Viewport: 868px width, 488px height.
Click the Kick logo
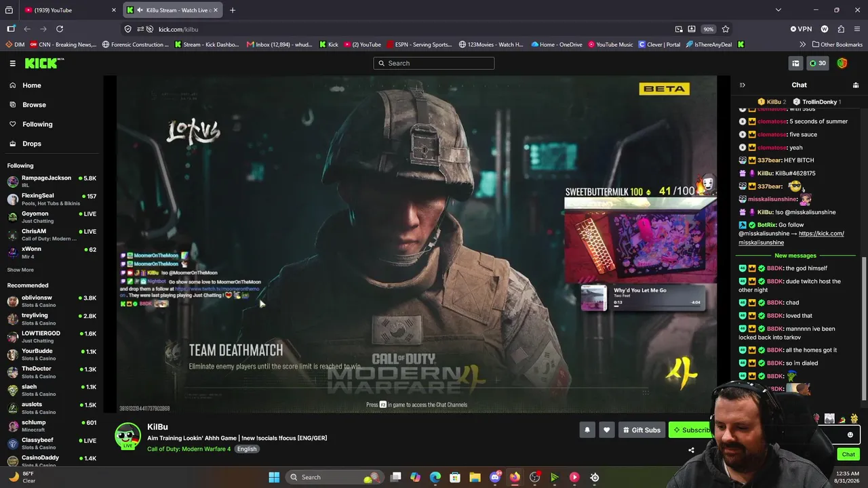click(44, 63)
